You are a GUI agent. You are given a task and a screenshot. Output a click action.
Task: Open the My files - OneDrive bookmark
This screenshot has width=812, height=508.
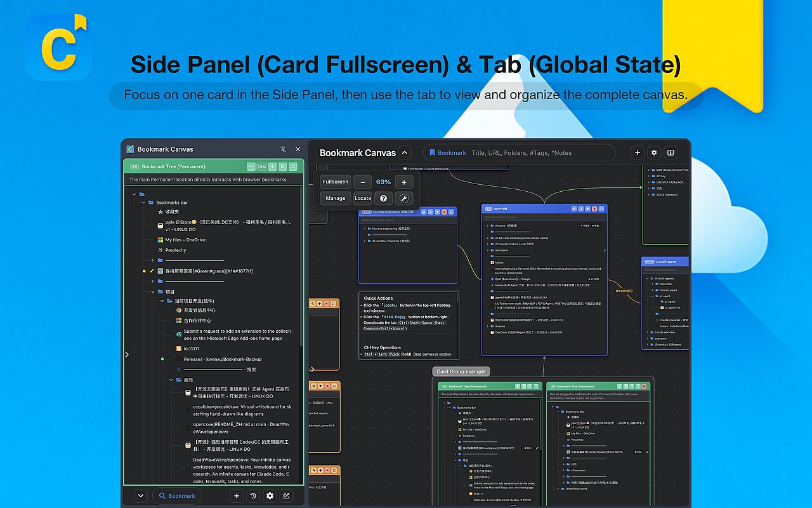point(181,240)
